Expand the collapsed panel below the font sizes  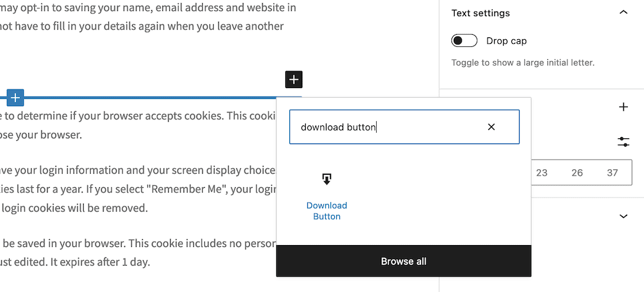(x=623, y=216)
